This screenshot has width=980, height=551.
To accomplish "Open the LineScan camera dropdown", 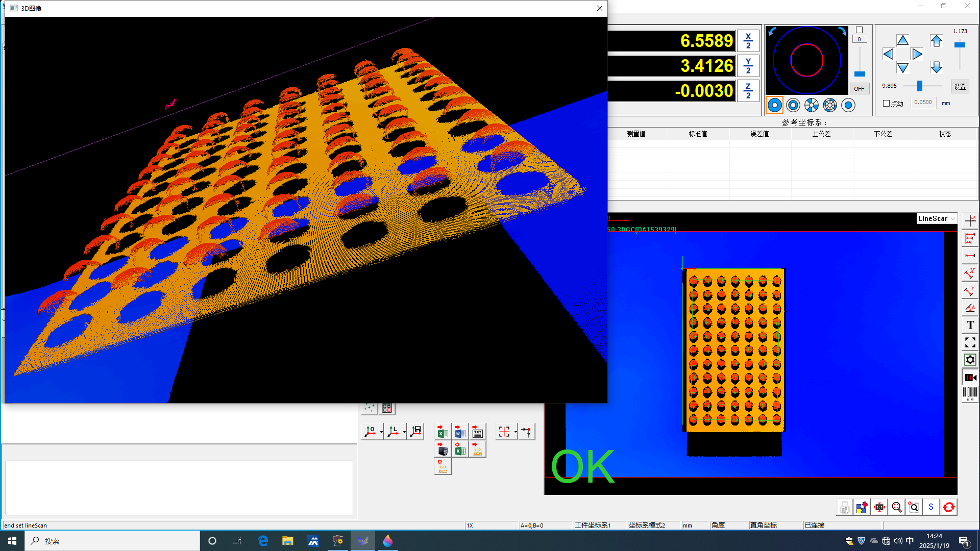I will point(953,219).
